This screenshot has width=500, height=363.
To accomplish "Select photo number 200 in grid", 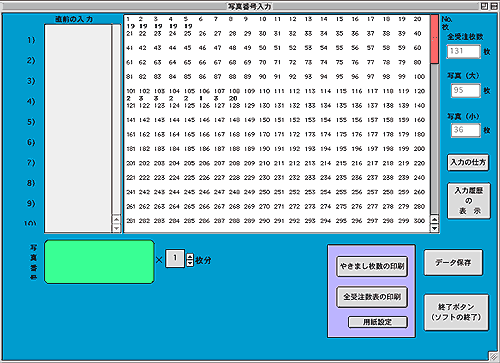I will 419,149.
